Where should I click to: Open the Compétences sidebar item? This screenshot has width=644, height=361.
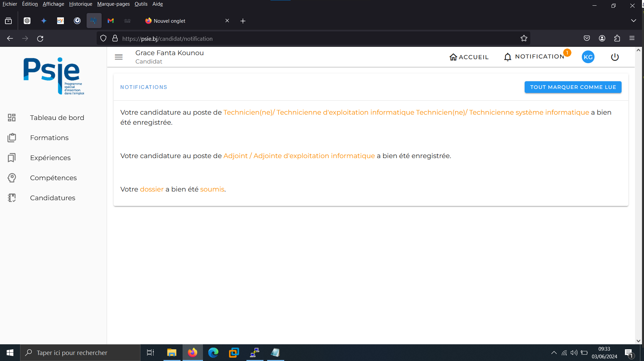click(53, 178)
